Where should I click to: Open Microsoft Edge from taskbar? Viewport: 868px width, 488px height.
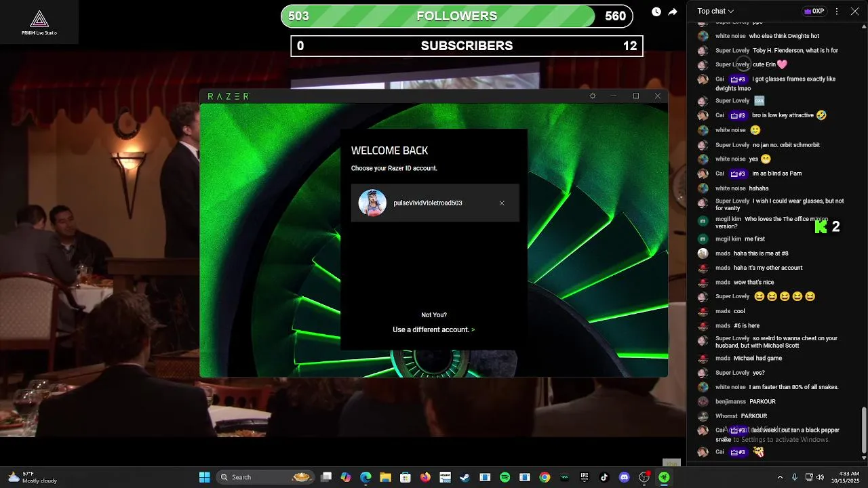point(366,477)
